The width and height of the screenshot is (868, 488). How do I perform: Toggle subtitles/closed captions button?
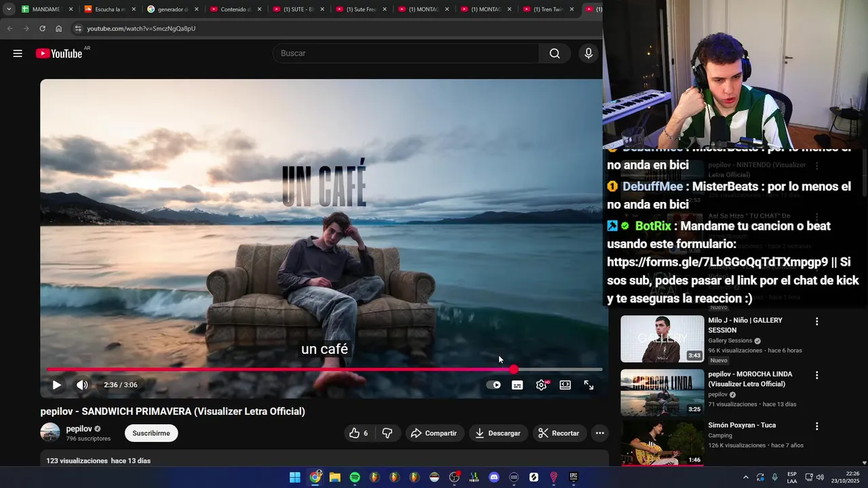click(x=517, y=385)
